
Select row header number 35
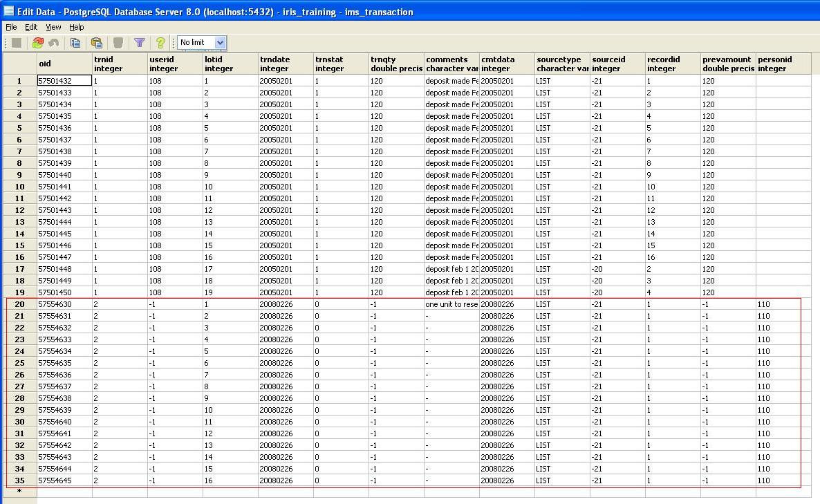[x=19, y=480]
